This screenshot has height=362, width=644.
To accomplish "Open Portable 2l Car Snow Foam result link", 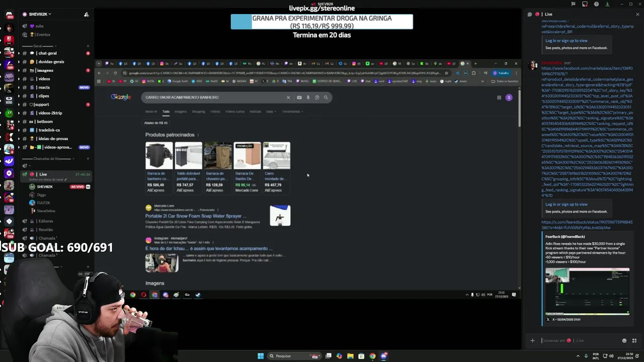I will 196,216.
